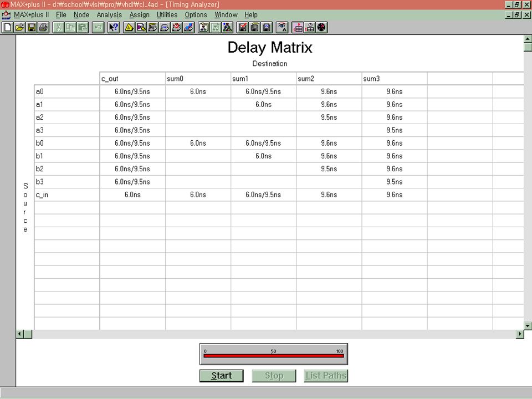532x399 pixels.
Task: Click the sum1 destination column header
Action: click(x=264, y=78)
